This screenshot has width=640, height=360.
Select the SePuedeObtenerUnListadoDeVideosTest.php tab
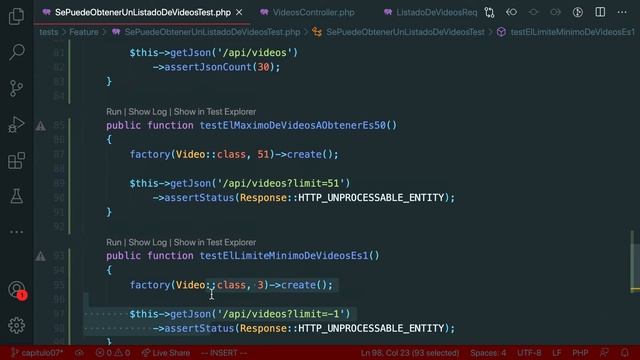[142, 13]
